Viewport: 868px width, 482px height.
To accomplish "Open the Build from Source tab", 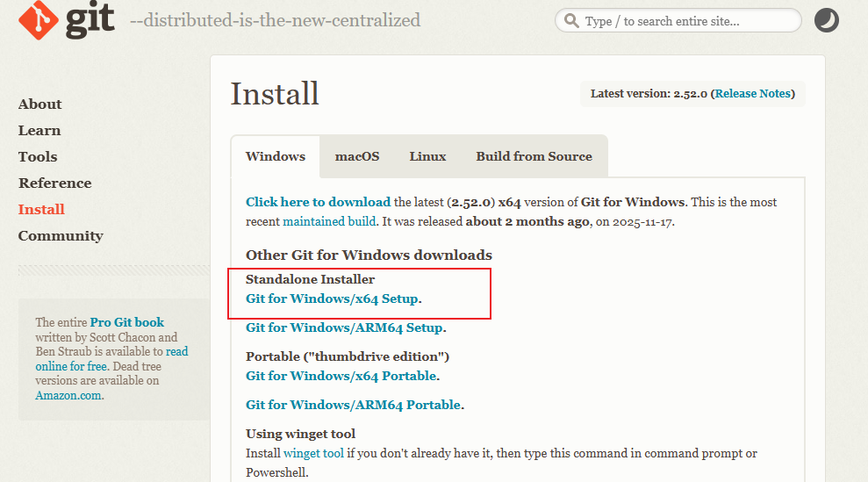I will click(x=534, y=156).
